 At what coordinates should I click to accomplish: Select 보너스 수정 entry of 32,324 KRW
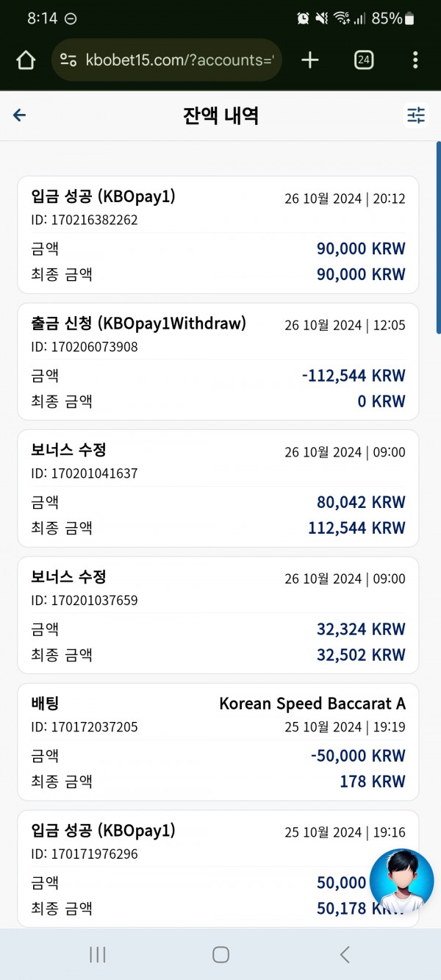218,615
